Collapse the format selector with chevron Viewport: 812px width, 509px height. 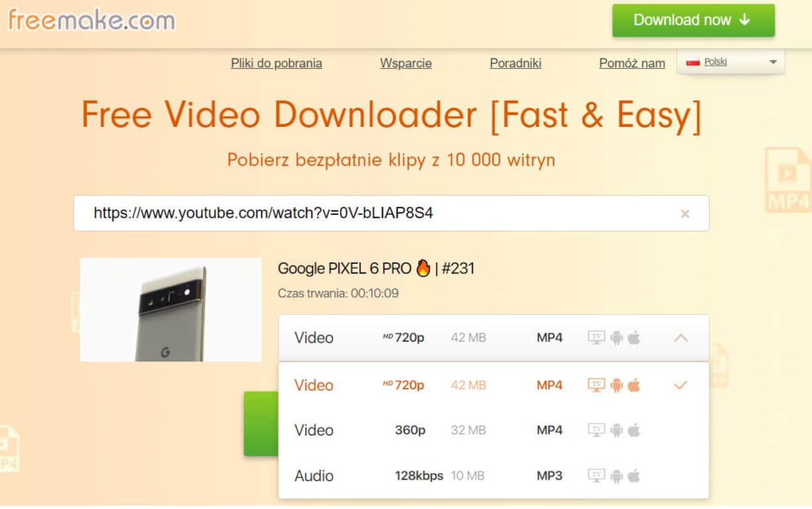point(681,338)
